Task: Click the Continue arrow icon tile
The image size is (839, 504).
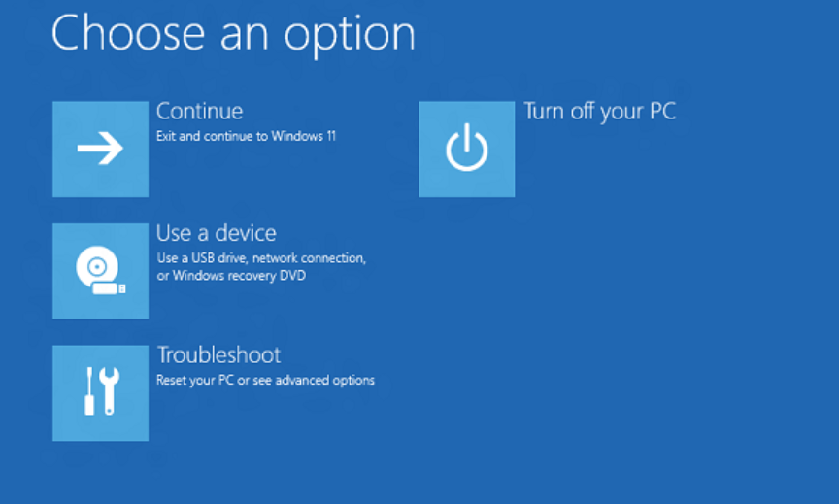Action: point(100,149)
